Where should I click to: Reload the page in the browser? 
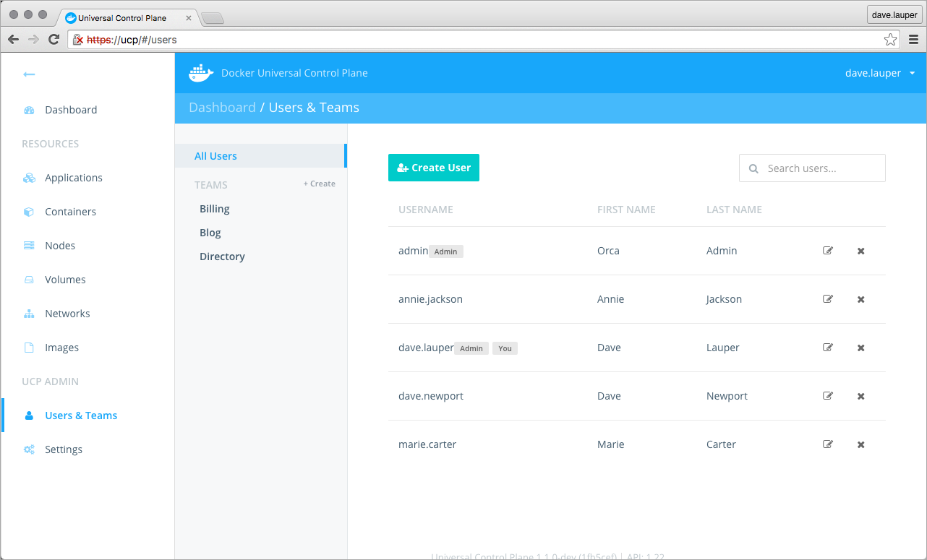click(54, 40)
